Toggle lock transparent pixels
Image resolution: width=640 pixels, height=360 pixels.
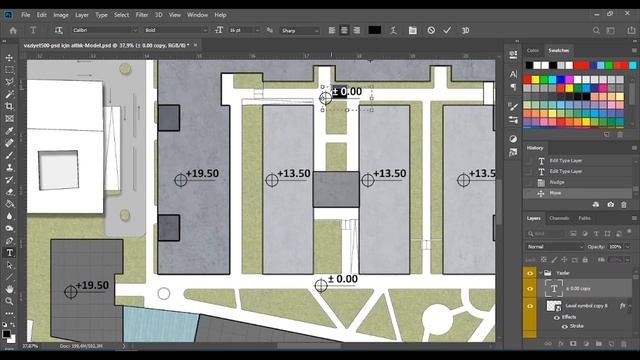pyautogui.click(x=544, y=260)
